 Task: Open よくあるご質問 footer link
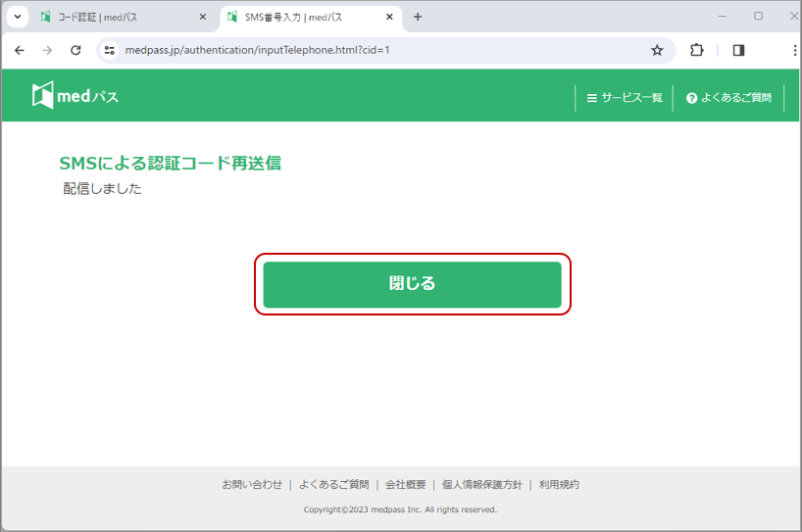click(333, 484)
